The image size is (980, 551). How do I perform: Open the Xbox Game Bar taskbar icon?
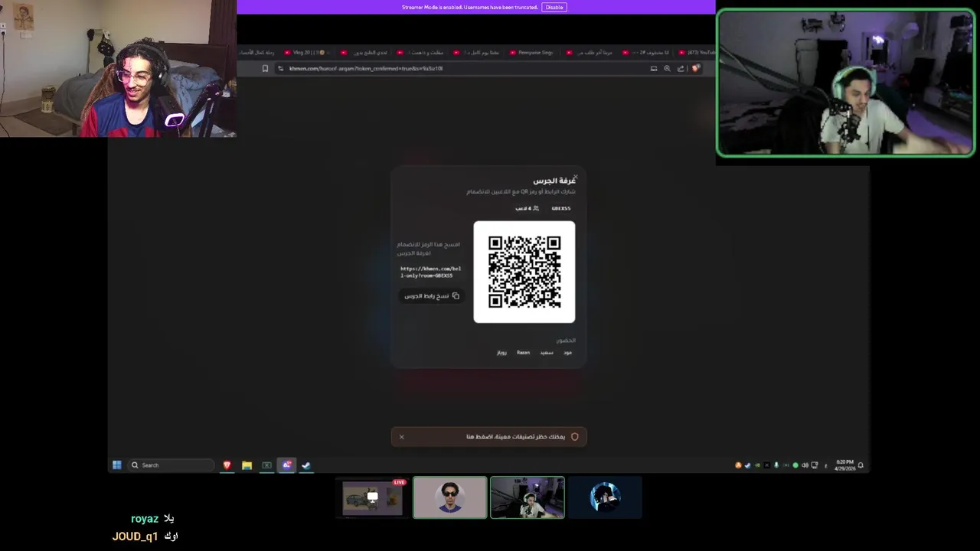tap(266, 465)
